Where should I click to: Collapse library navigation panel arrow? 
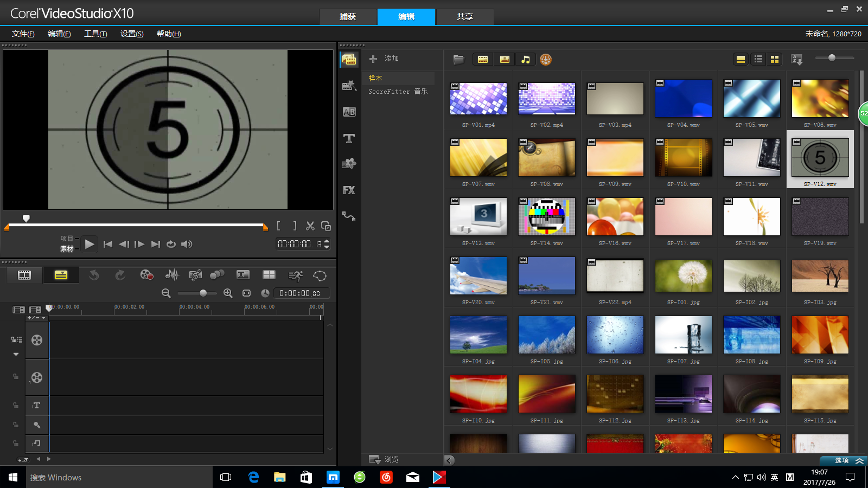click(x=449, y=460)
